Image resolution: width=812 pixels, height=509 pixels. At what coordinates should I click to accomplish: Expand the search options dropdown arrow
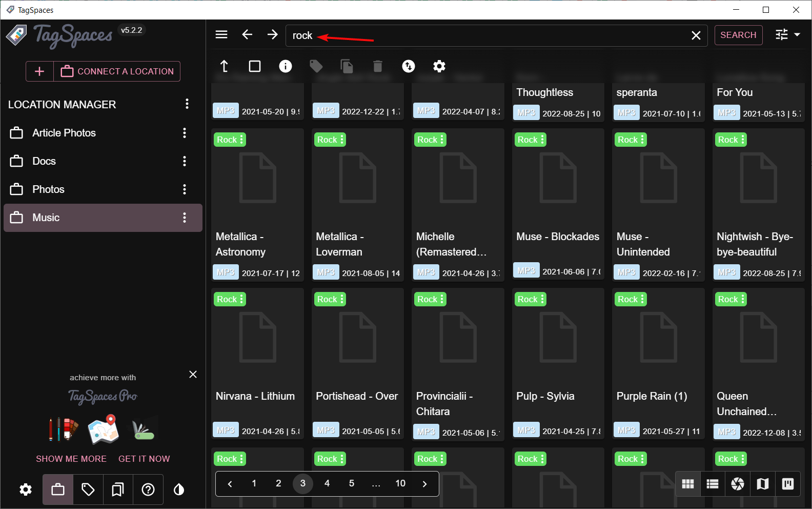[797, 34]
